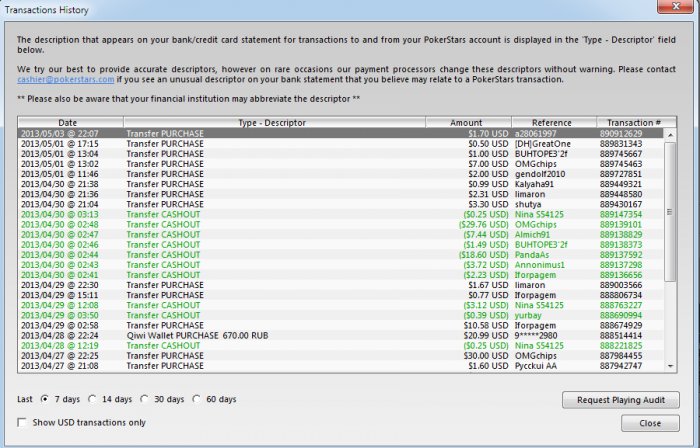Screen dimensions: 700x448
Task: Select the 30 days radio button
Action: click(x=144, y=399)
